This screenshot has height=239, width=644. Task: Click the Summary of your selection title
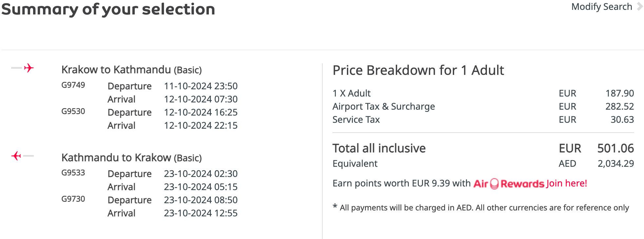click(108, 9)
